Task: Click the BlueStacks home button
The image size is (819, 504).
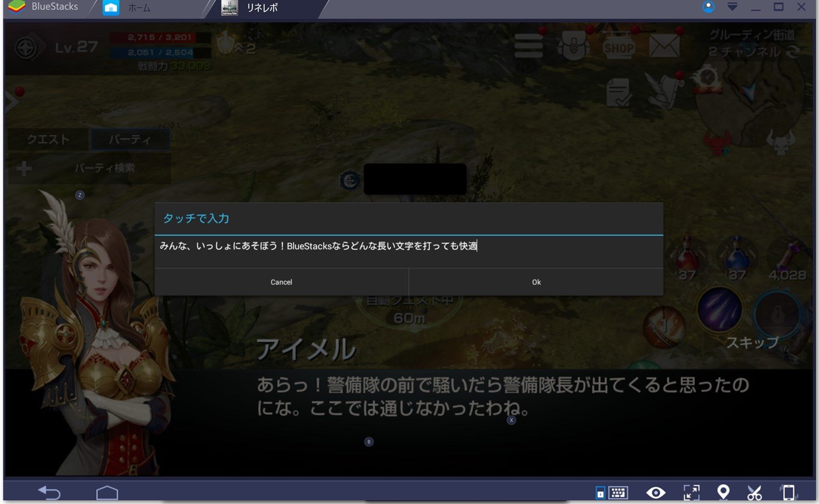Action: point(107,493)
